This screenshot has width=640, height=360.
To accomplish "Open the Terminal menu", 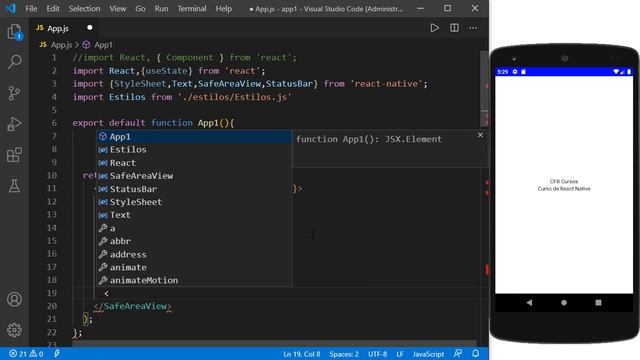I will (x=192, y=9).
